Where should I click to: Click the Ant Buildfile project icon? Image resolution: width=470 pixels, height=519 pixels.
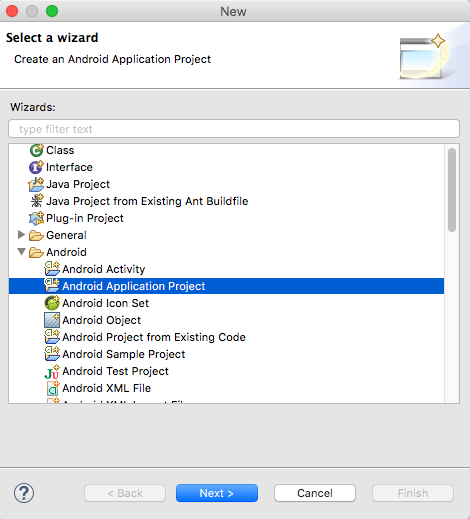(x=36, y=201)
